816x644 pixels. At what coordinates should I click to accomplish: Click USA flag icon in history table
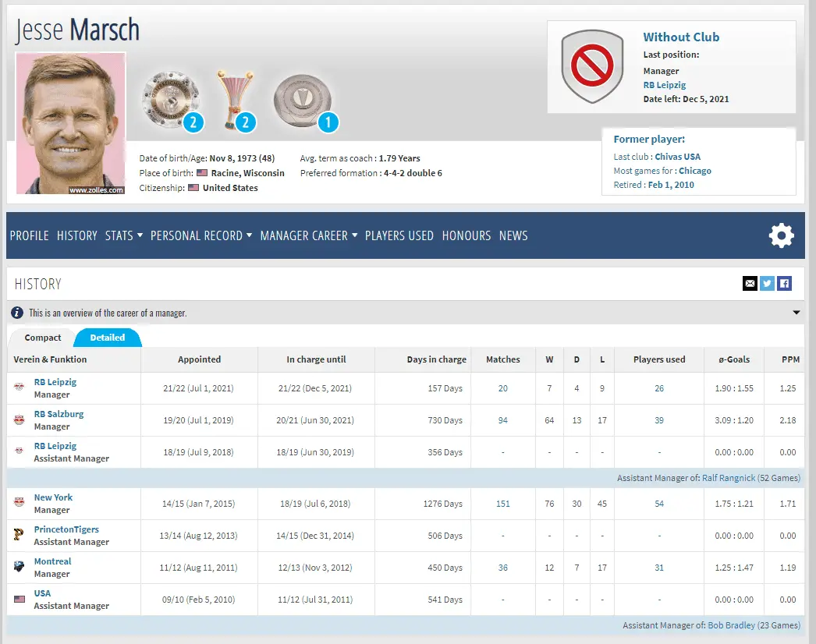click(20, 599)
